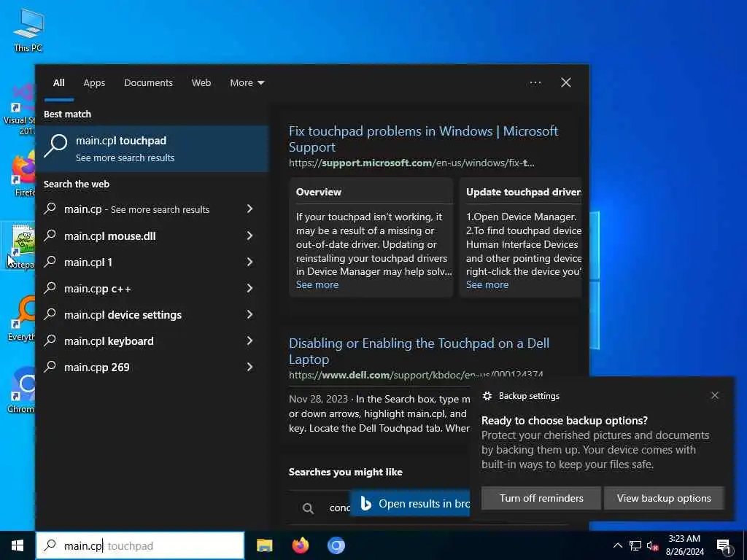This screenshot has height=560, width=747.
Task: Click Turn off reminders button
Action: click(x=541, y=498)
